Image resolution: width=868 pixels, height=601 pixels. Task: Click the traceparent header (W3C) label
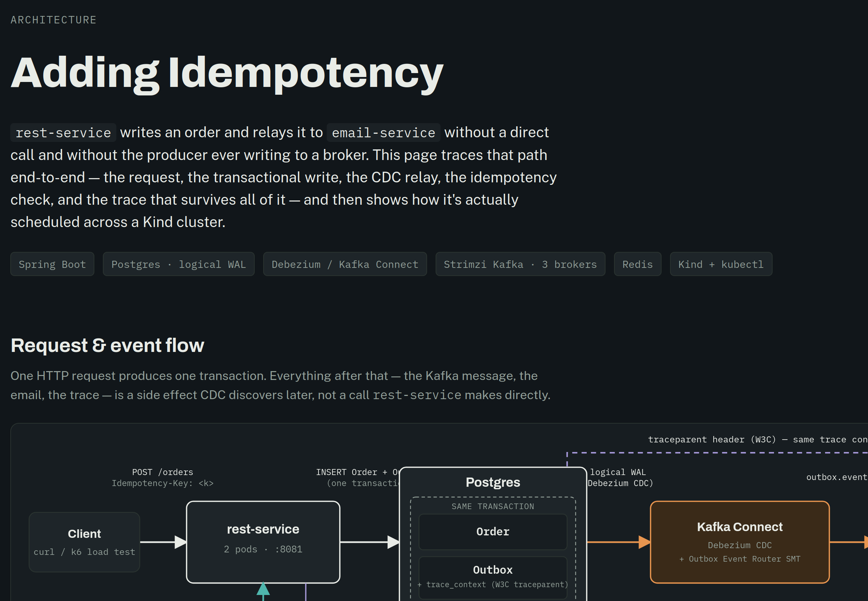(758, 440)
